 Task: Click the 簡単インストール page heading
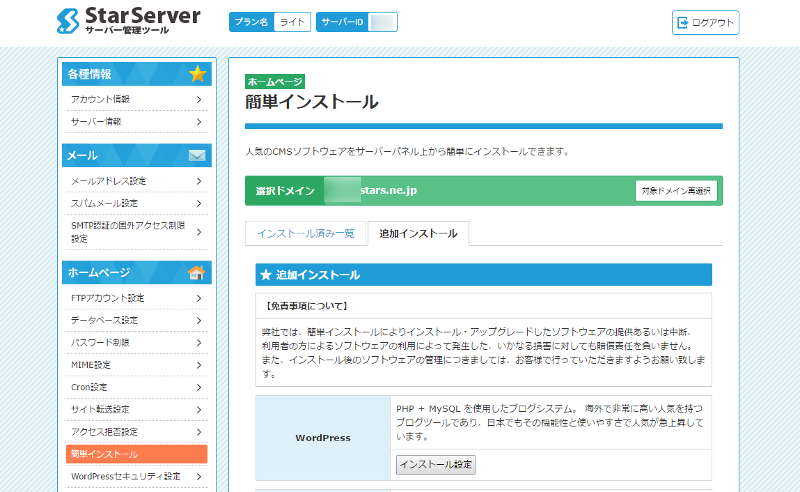point(312,102)
